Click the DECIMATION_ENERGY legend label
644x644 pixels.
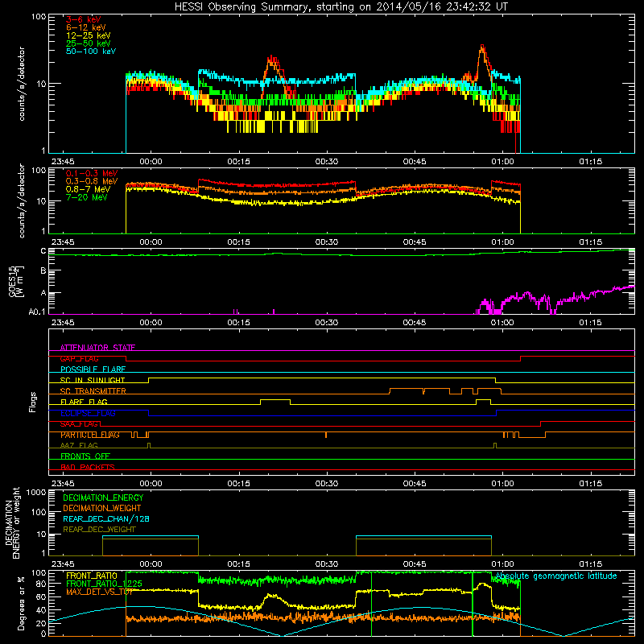[103, 497]
